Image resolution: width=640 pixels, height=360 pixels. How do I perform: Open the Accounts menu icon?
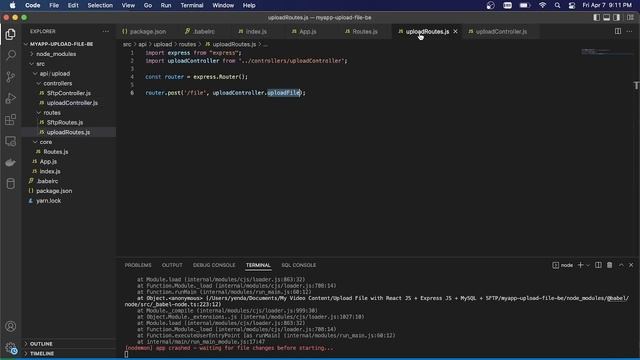click(x=11, y=326)
